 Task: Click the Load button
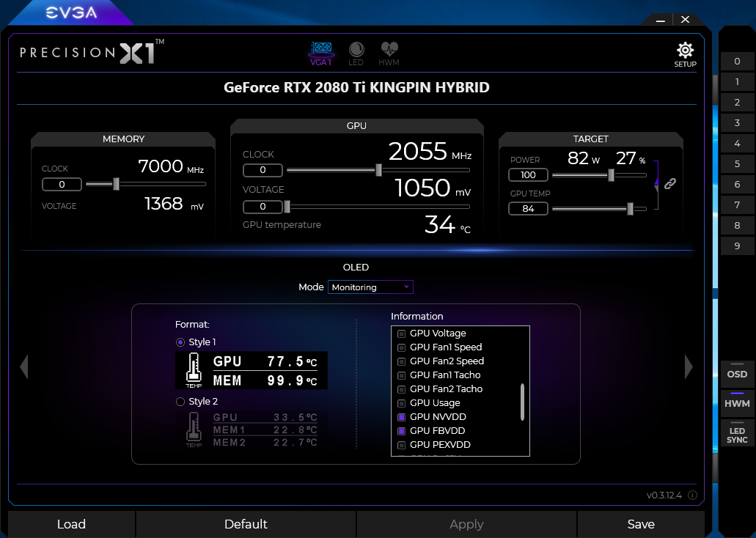(71, 524)
